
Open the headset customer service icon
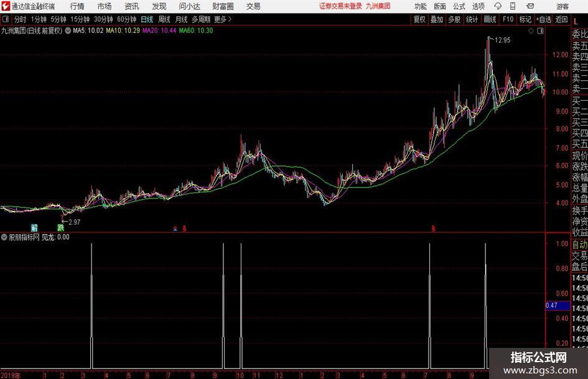point(498,6)
